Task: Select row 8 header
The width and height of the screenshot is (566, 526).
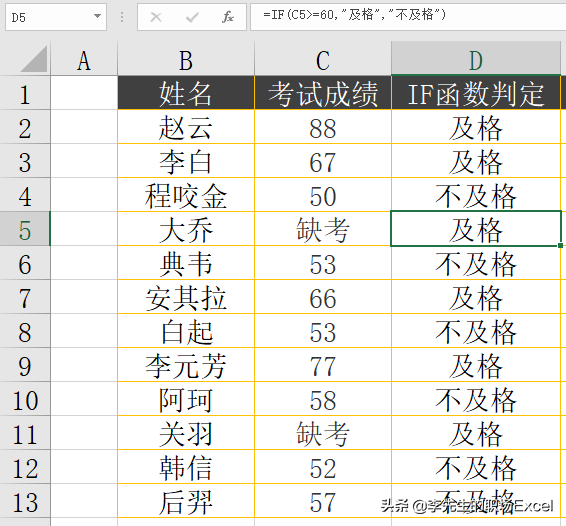Action: point(25,331)
